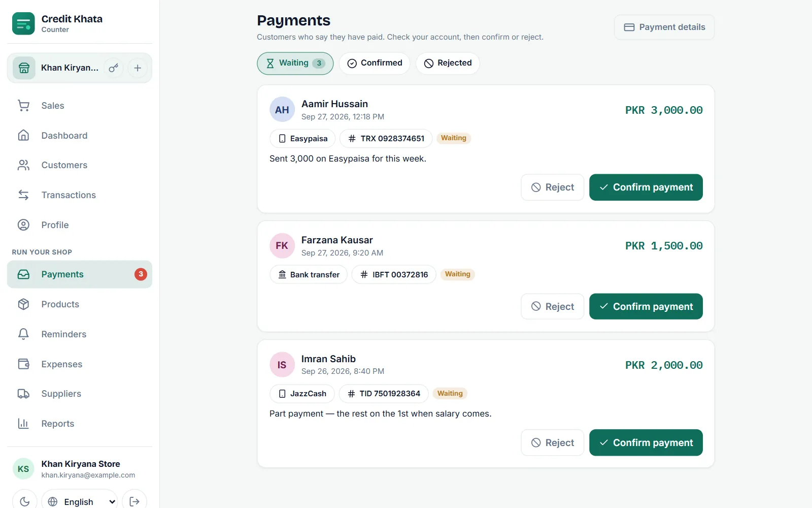Click the JazzCash method chip
This screenshot has height=508, width=812.
tap(302, 394)
